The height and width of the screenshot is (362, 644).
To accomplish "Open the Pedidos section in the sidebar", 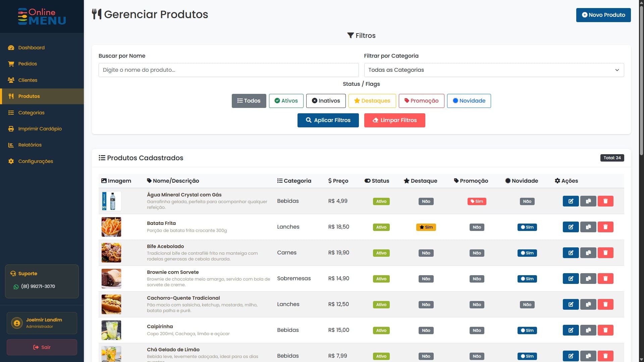I will click(x=28, y=64).
